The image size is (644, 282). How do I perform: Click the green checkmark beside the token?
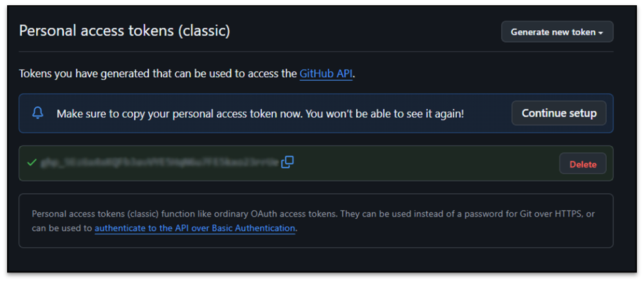(31, 163)
